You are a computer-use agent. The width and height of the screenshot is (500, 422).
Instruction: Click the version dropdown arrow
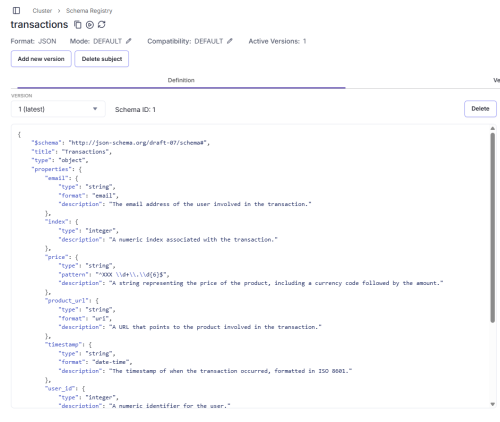pyautogui.click(x=95, y=109)
